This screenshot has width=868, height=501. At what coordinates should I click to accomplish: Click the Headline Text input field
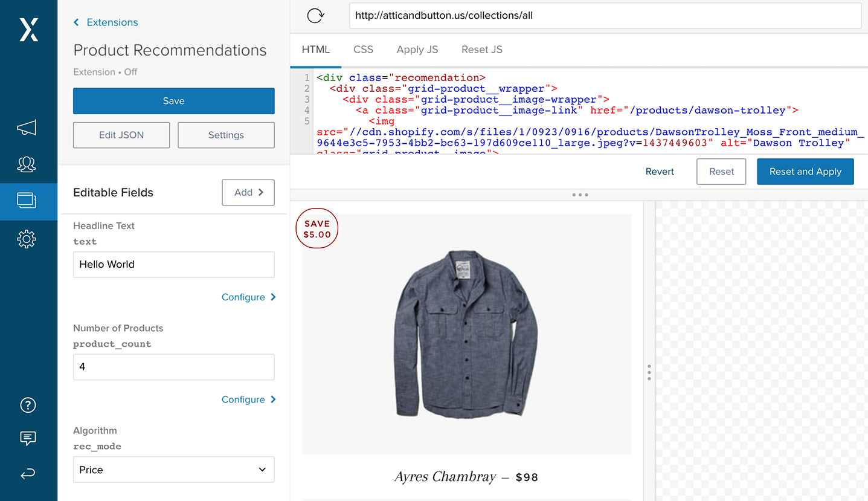pos(173,265)
